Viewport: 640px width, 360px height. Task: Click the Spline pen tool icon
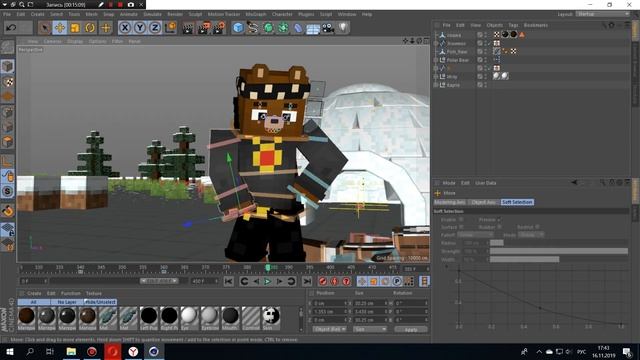(x=253, y=28)
